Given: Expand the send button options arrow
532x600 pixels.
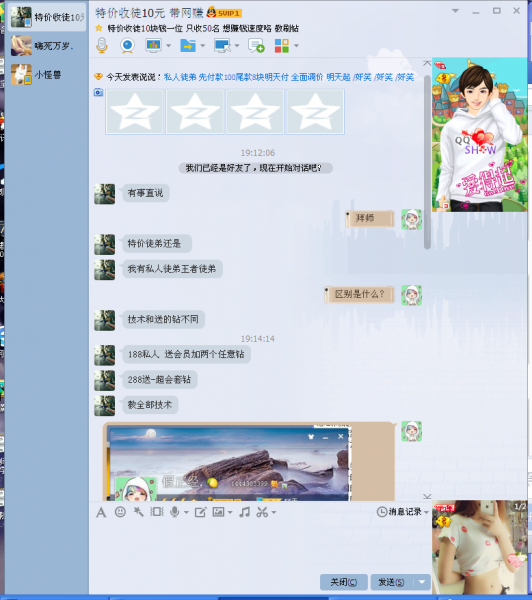Looking at the screenshot, I should click(x=422, y=582).
